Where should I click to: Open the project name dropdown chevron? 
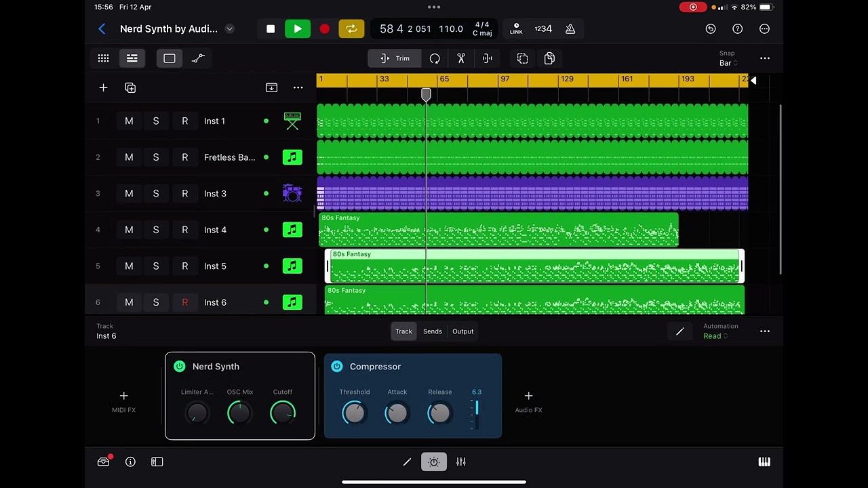pos(229,29)
